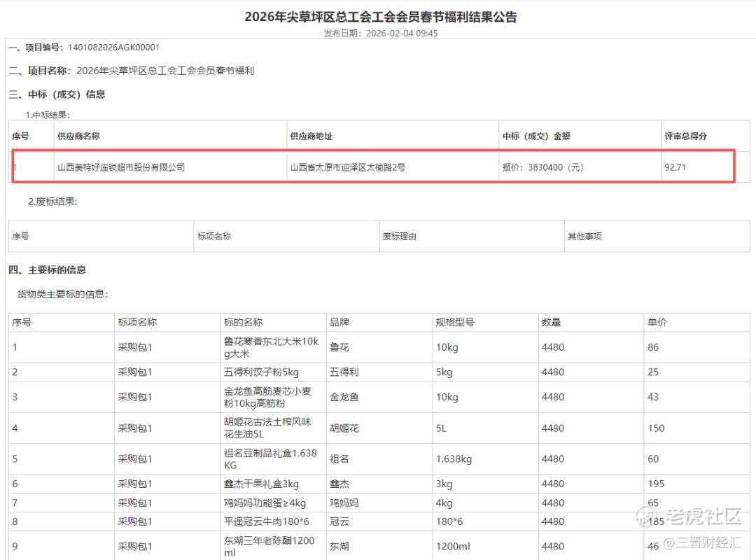Select the bid amount 3830400 cell
This screenshot has width=756, height=560.
point(542,167)
